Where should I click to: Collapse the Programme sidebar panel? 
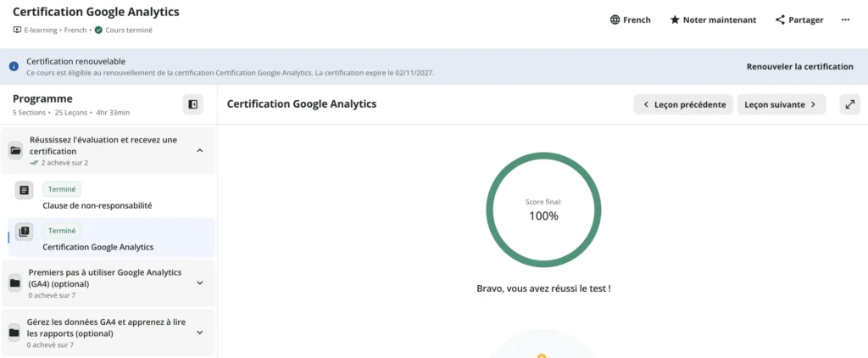click(x=192, y=104)
